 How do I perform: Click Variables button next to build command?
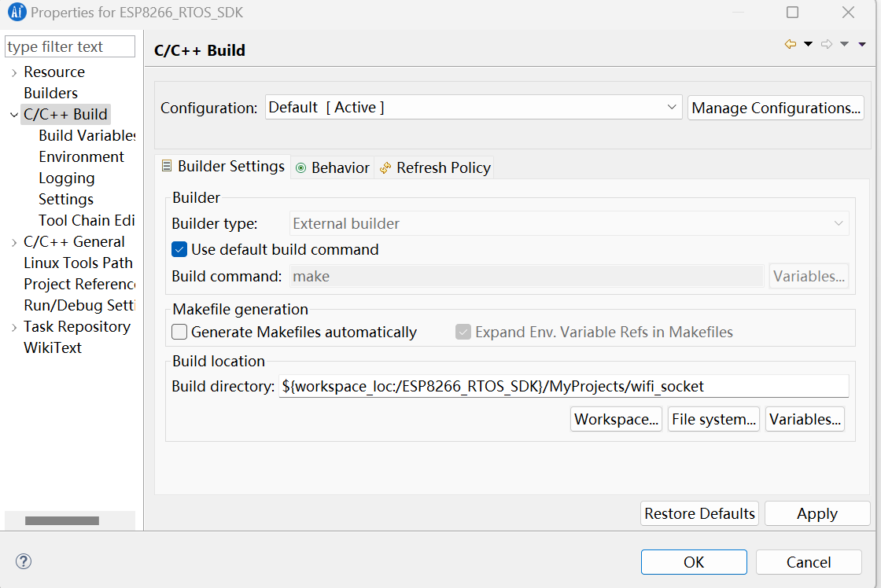[x=809, y=276]
